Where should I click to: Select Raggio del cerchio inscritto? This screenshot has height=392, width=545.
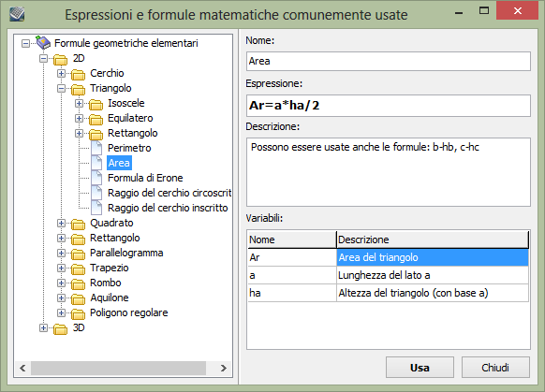click(x=168, y=208)
